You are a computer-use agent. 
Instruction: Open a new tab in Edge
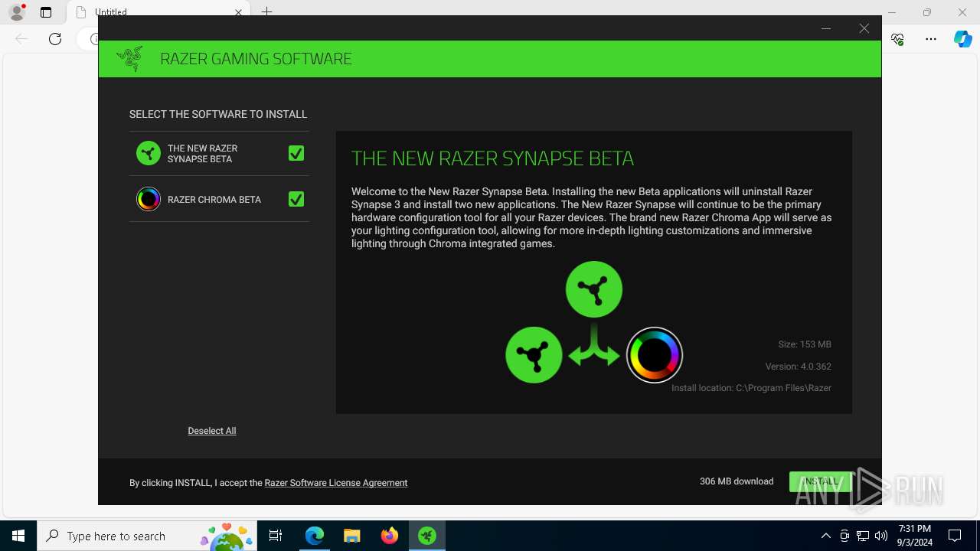(266, 12)
